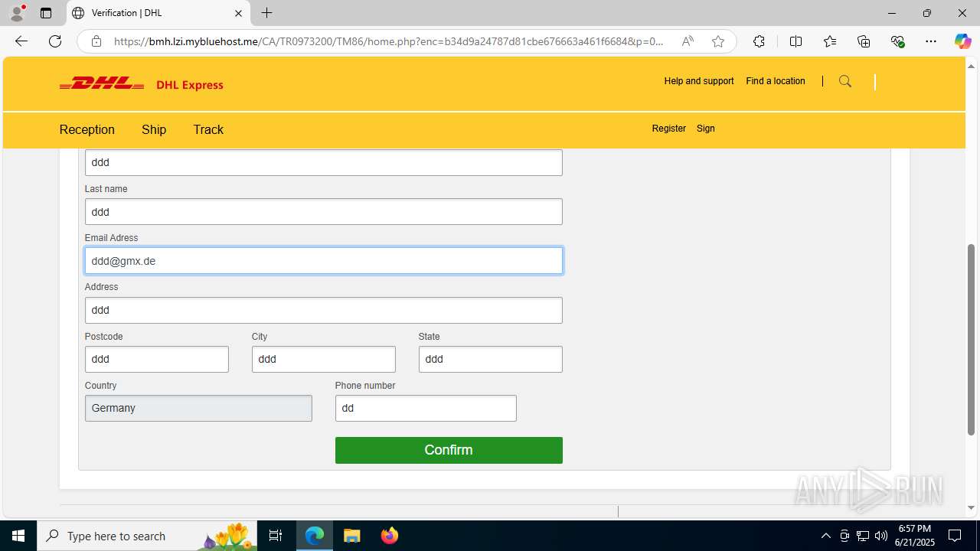Open the Find a location link
Viewport: 980px width, 551px height.
[776, 81]
